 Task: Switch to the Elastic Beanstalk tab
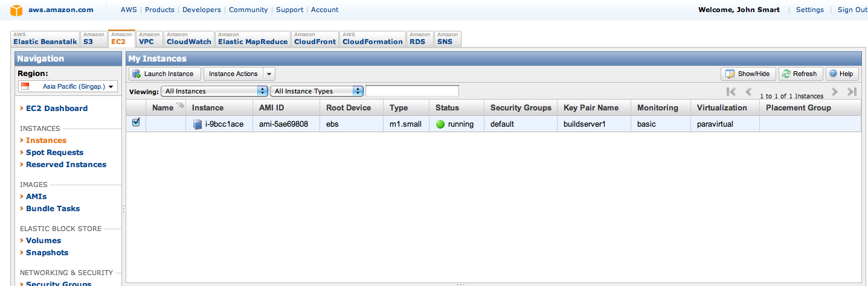[x=45, y=39]
